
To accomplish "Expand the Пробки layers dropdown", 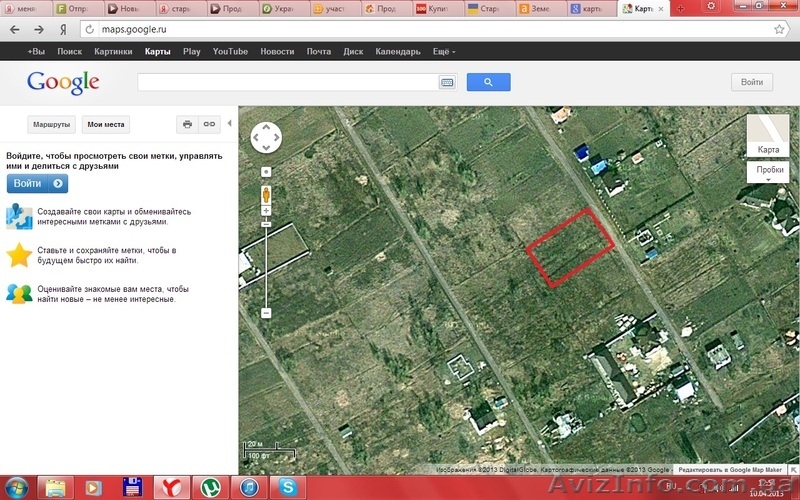I will [768, 170].
